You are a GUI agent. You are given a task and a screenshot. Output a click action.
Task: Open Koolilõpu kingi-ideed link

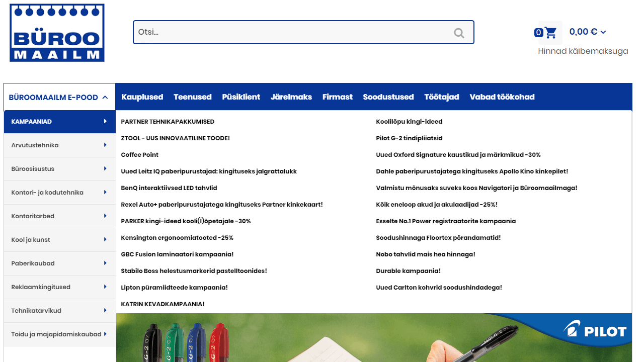[x=409, y=122]
